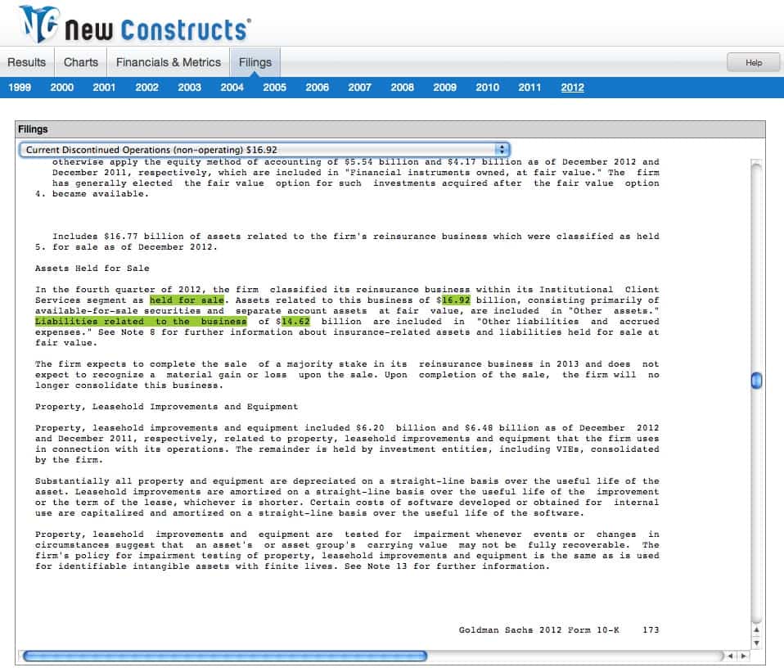The width and height of the screenshot is (784, 672).
Task: Switch to the Charts tab
Action: tap(80, 62)
